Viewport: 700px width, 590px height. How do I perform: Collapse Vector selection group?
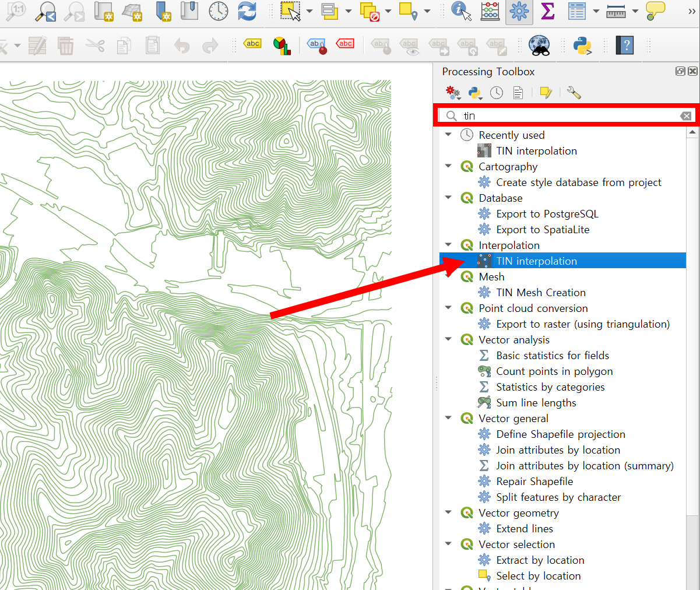tap(448, 544)
